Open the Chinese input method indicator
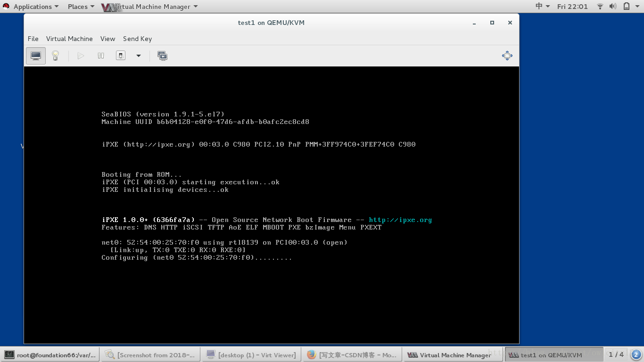The width and height of the screenshot is (644, 362). (x=543, y=7)
